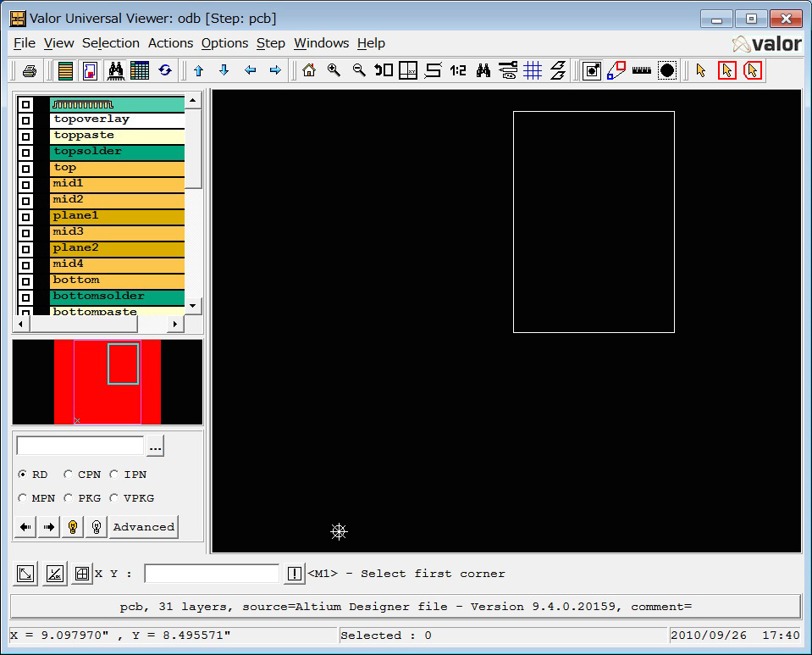Toggle the plane1 layer checkbox
812x655 pixels.
[x=25, y=217]
